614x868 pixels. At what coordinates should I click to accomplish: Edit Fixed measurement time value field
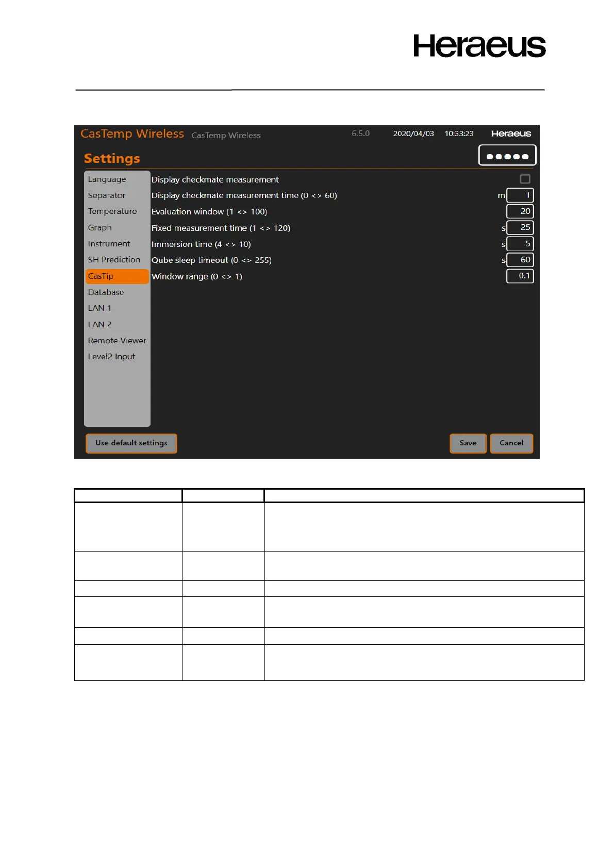520,227
